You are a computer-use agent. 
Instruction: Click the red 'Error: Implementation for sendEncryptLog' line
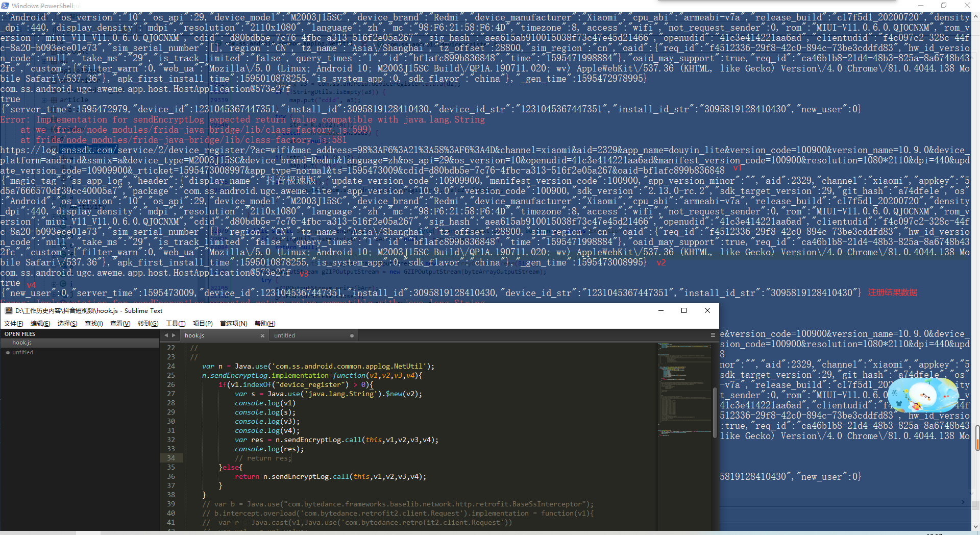click(x=242, y=120)
